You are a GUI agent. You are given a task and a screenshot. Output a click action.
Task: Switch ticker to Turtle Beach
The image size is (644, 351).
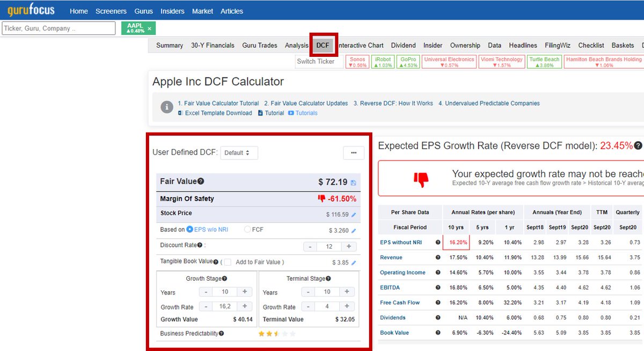coord(544,62)
